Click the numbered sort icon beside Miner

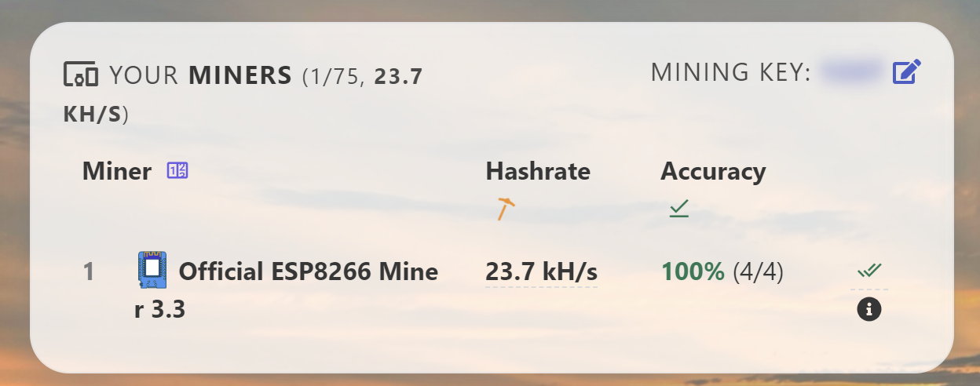177,170
